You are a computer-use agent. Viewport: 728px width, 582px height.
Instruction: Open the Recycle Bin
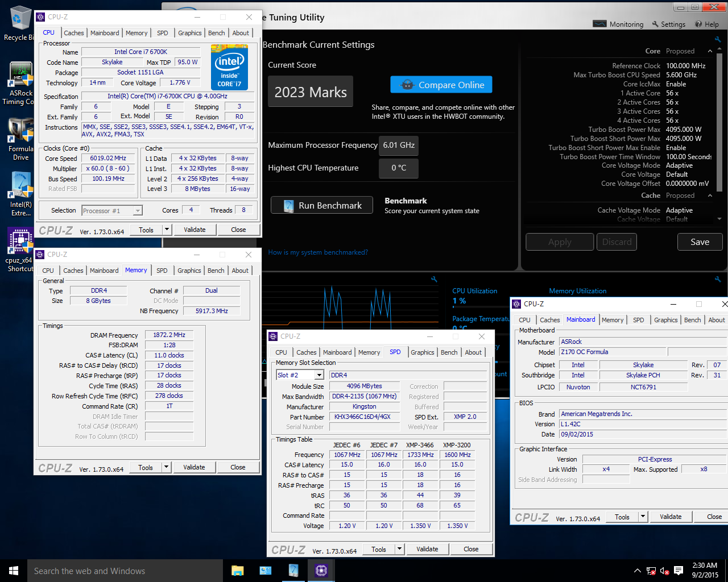coord(20,17)
